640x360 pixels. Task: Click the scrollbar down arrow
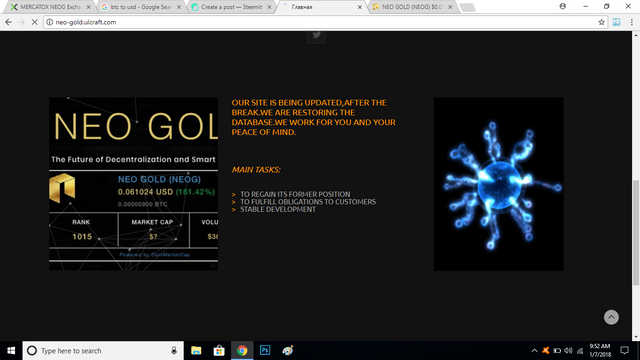coord(636,337)
